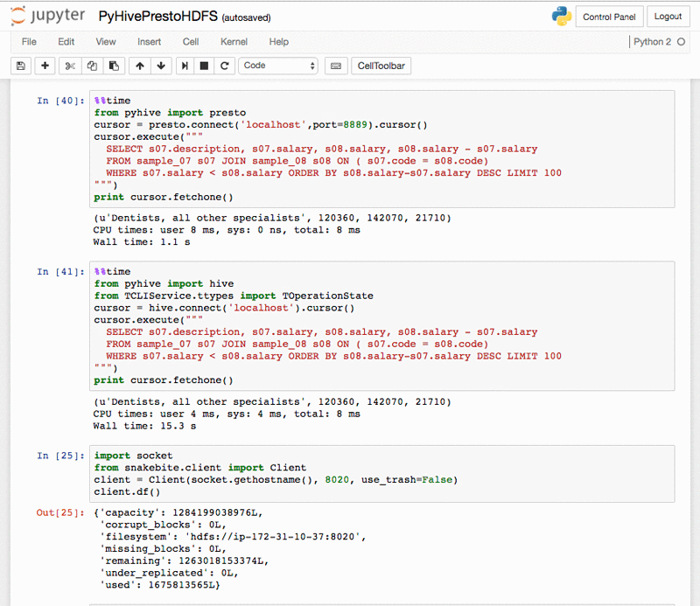Image resolution: width=700 pixels, height=606 pixels.
Task: Open the Cell menu
Action: tap(188, 41)
